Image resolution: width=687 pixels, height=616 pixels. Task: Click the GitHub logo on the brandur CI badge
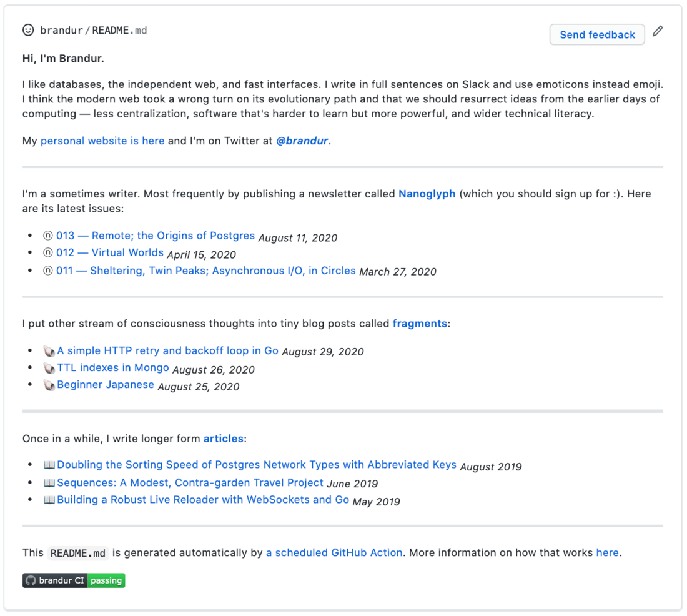tap(31, 580)
